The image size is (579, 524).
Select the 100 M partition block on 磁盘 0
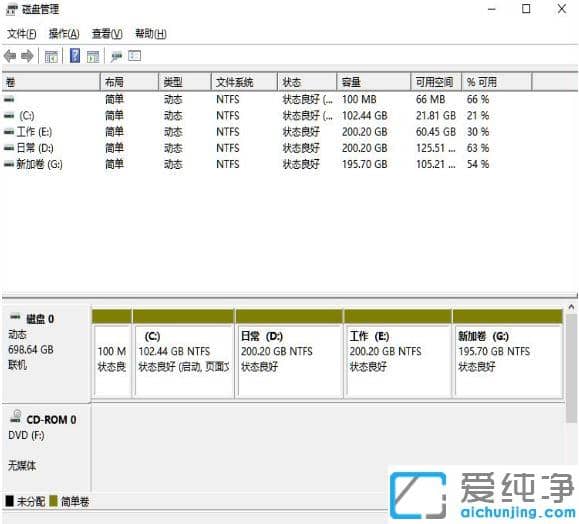(112, 353)
